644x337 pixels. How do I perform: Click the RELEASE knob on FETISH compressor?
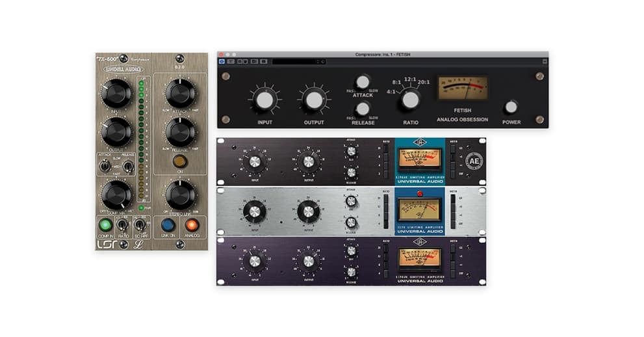pyautogui.click(x=363, y=109)
